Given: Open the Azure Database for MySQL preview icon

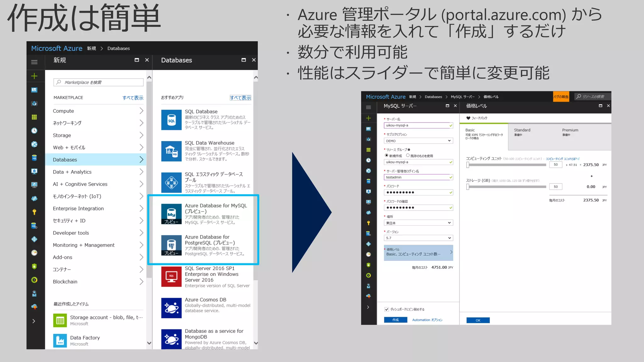Looking at the screenshot, I should (171, 214).
